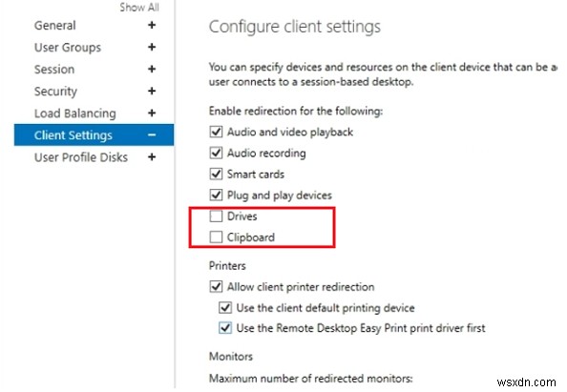Toggle Use the client default printing device

coord(225,307)
